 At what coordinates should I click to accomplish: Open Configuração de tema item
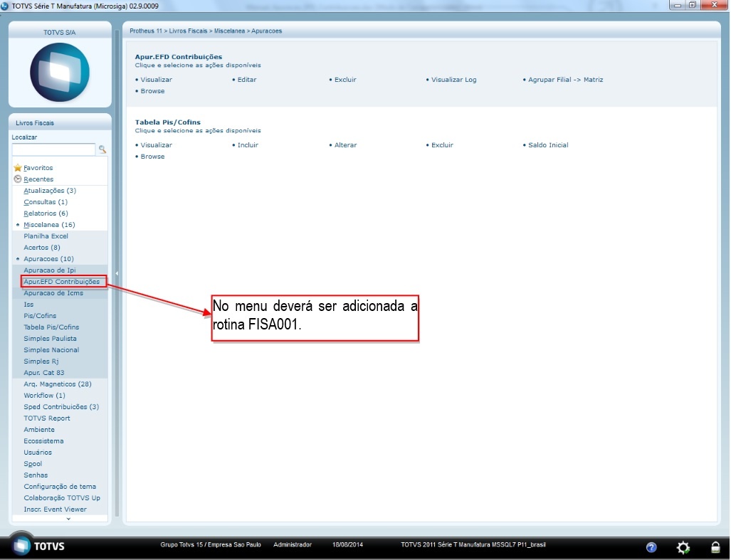(x=60, y=487)
